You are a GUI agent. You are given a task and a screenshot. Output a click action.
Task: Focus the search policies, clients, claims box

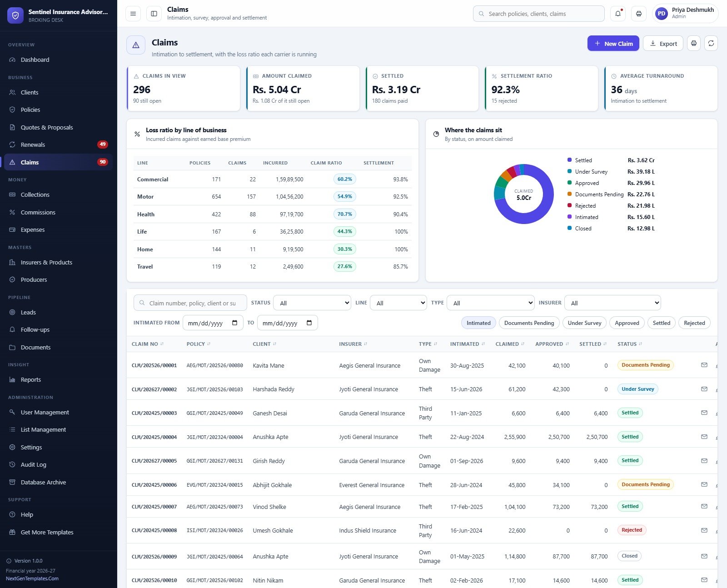538,14
